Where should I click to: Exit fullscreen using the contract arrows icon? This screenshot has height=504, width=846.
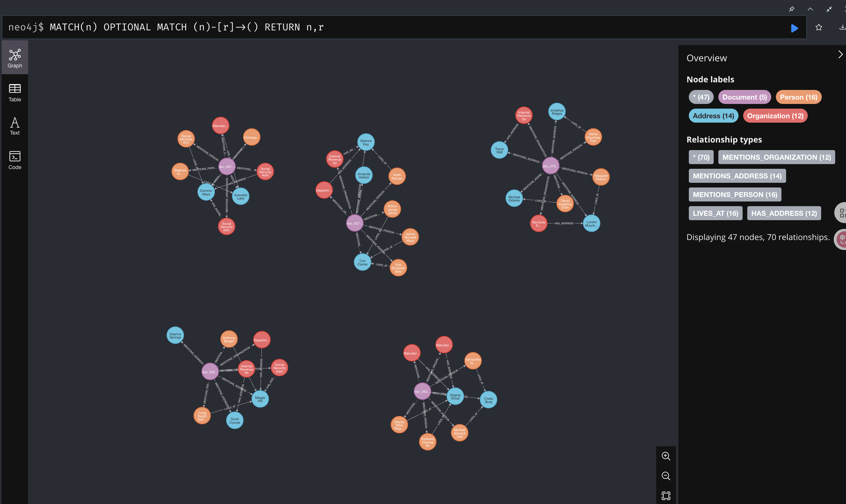click(829, 9)
